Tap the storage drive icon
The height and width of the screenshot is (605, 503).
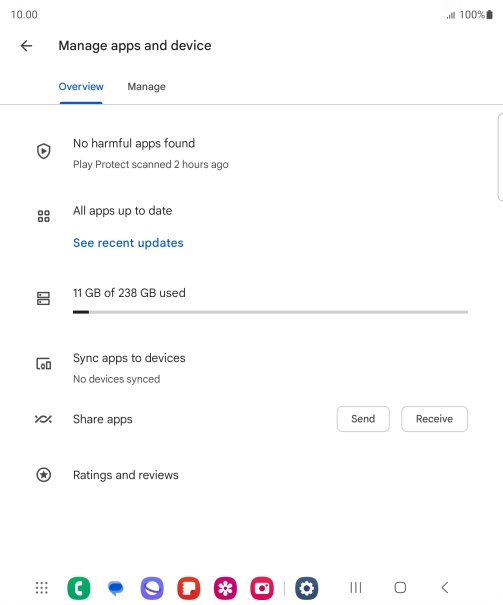44,298
